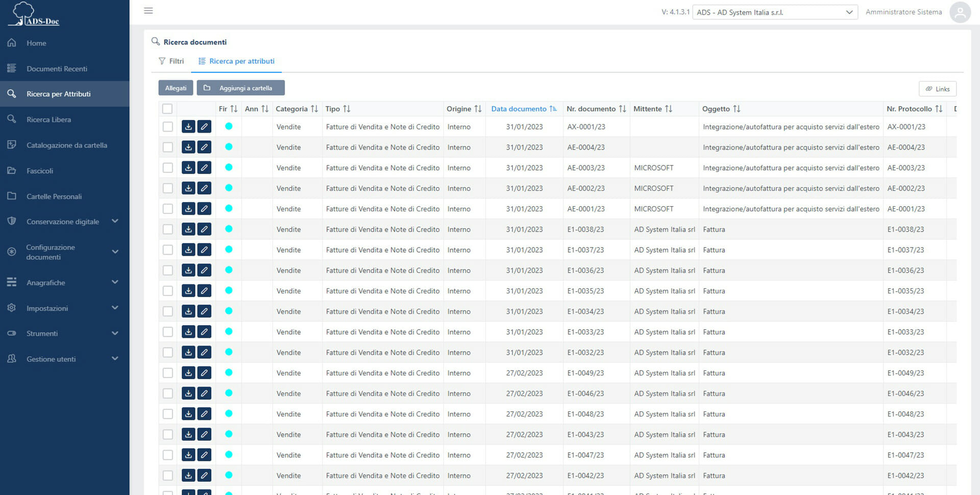The width and height of the screenshot is (980, 495).
Task: Edit document E1-0042/23 with the pencil icon
Action: [204, 476]
